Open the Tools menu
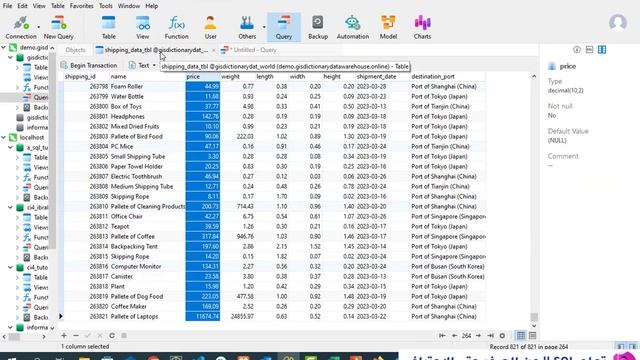This screenshot has height=360, width=640. click(x=106, y=6)
